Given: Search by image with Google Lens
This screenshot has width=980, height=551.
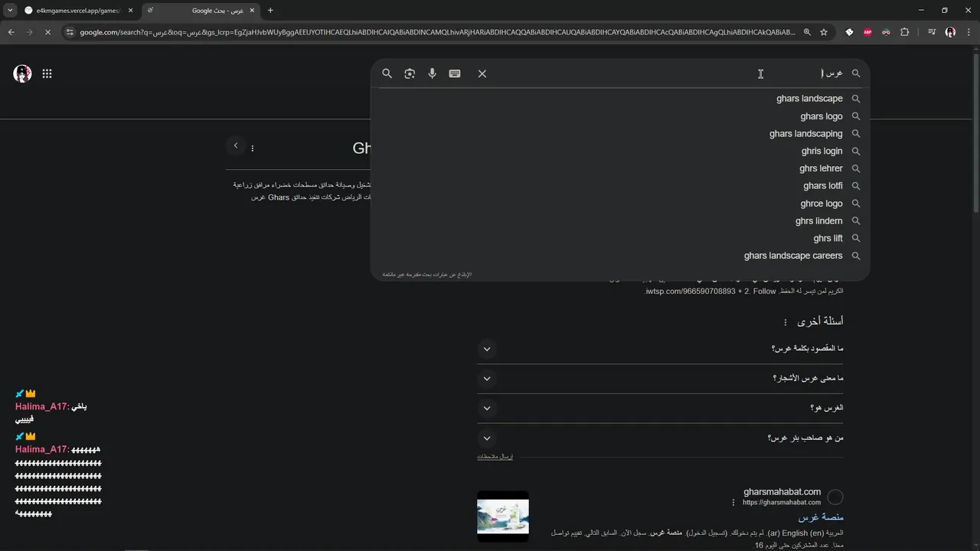Looking at the screenshot, I should (x=410, y=73).
